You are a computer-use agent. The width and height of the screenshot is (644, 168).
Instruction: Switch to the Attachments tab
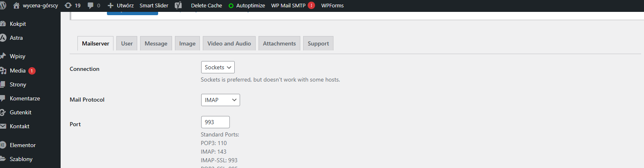pos(279,43)
